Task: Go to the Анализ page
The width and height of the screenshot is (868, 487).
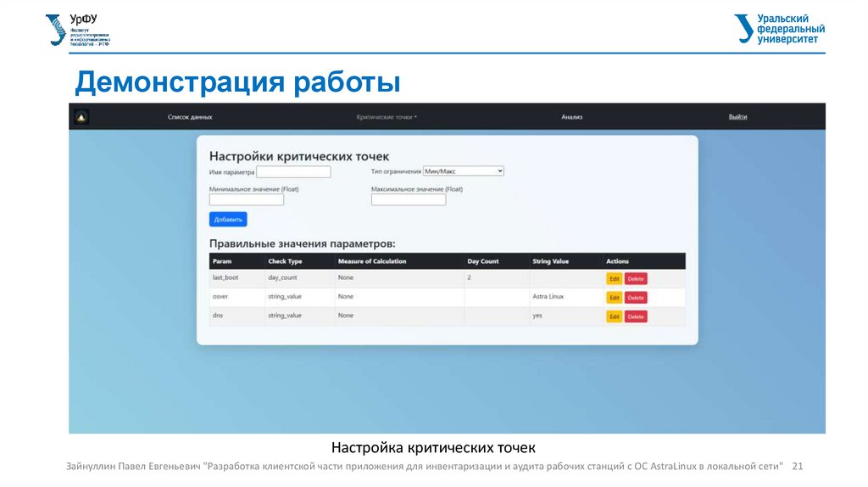Action: pyautogui.click(x=572, y=117)
